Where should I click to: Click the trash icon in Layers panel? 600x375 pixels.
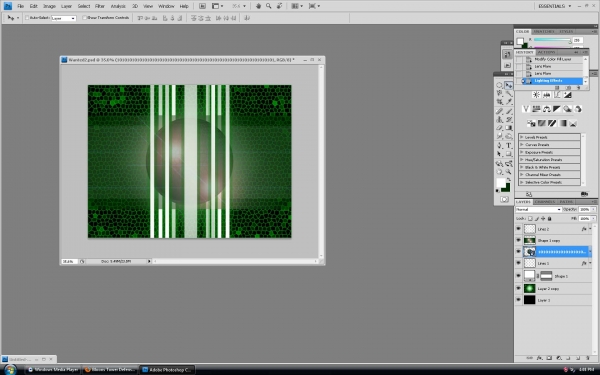[x=587, y=358]
